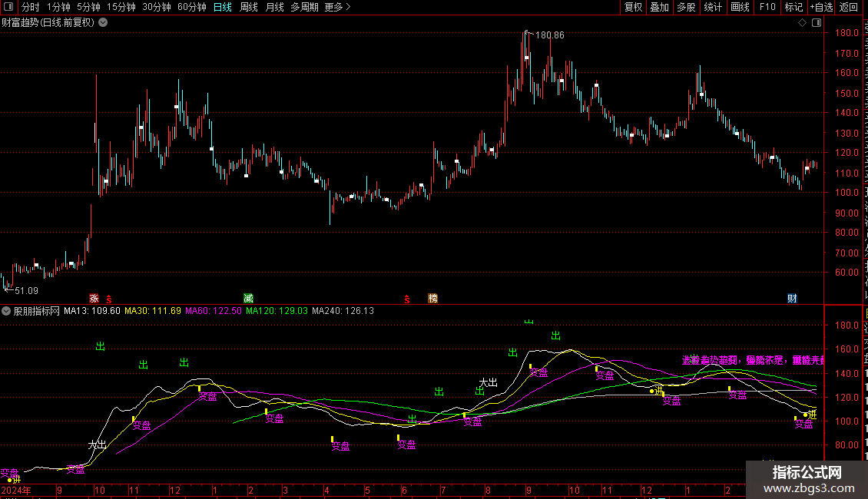Click the white 大出 label near August
The height and width of the screenshot is (499, 868).
pos(489,382)
